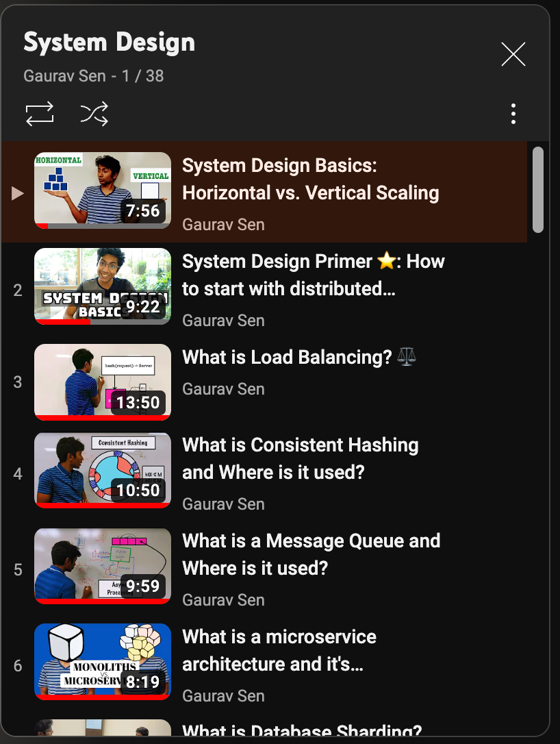Play the What is Consistent Hashing video
560x744 pixels.
(x=300, y=459)
